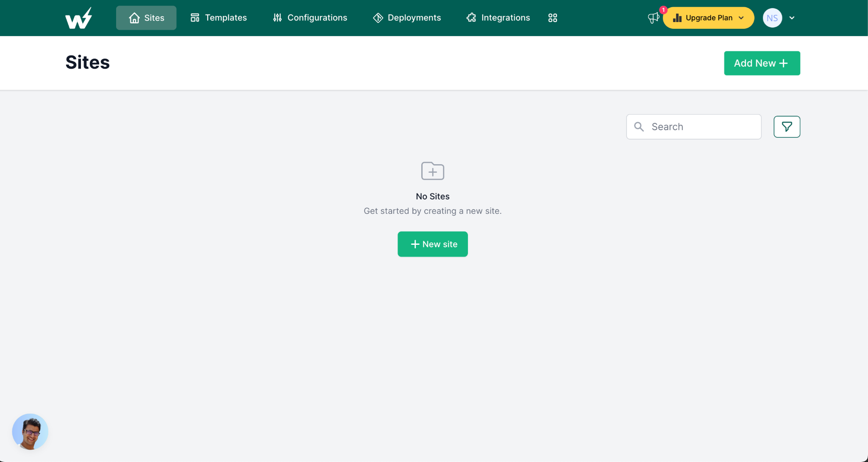
Task: Click the Deployments diamond icon
Action: [378, 18]
